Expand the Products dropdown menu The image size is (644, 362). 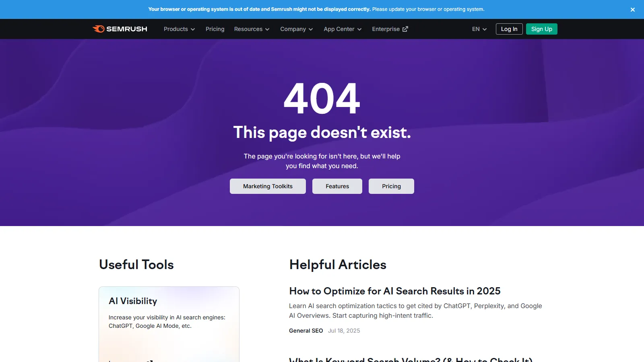pyautogui.click(x=179, y=29)
